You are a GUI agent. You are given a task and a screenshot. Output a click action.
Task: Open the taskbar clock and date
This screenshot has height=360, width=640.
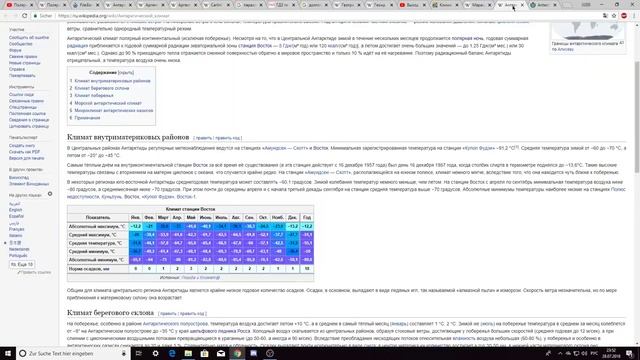click(611, 353)
